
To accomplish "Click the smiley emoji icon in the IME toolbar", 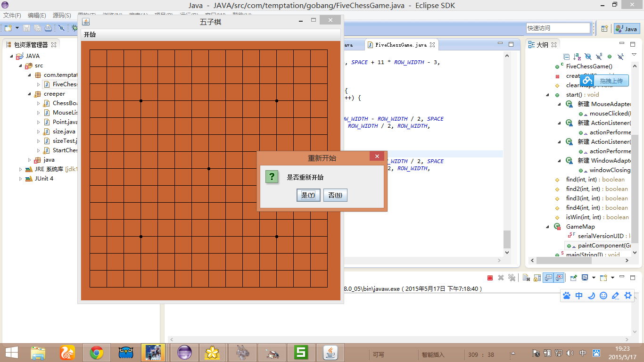I will [603, 296].
